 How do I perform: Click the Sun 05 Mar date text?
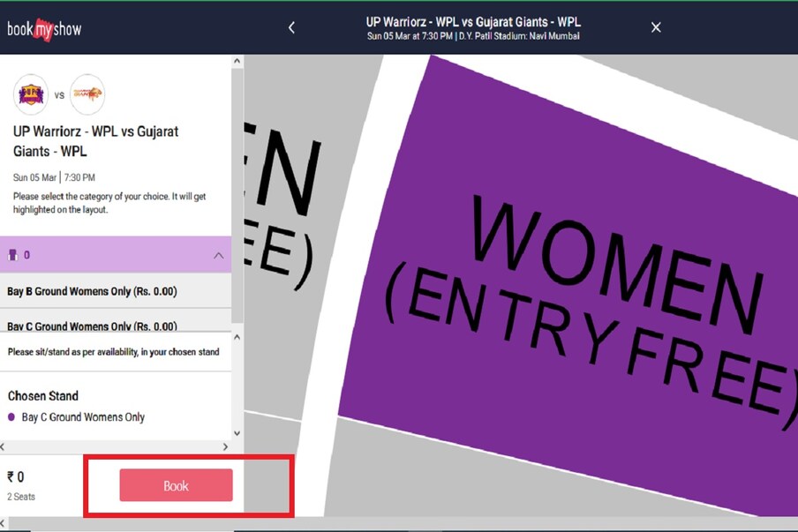coord(34,177)
